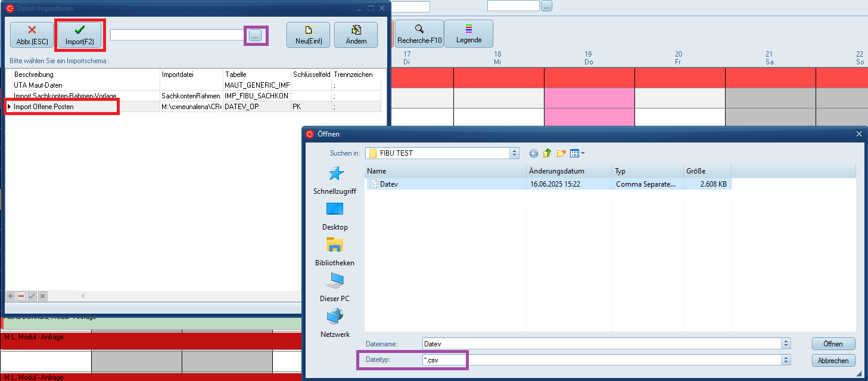
Task: Create new schema with Neu(Einf) button
Action: click(x=308, y=35)
